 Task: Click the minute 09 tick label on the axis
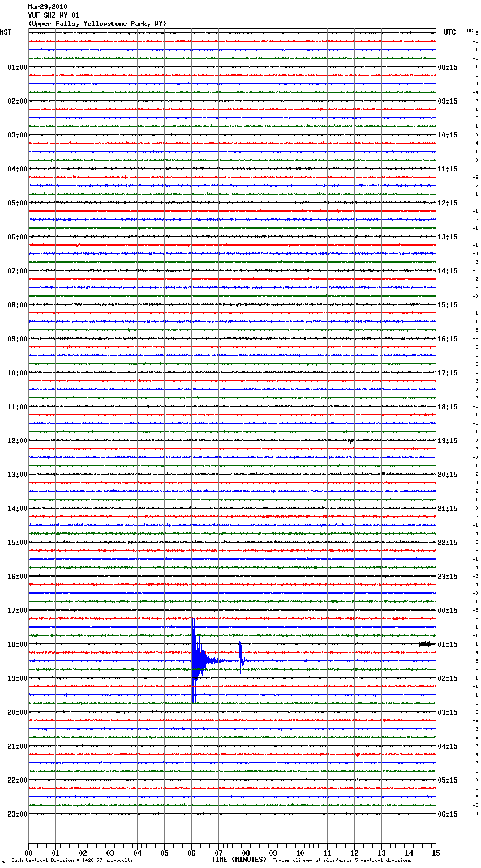[x=273, y=853]
